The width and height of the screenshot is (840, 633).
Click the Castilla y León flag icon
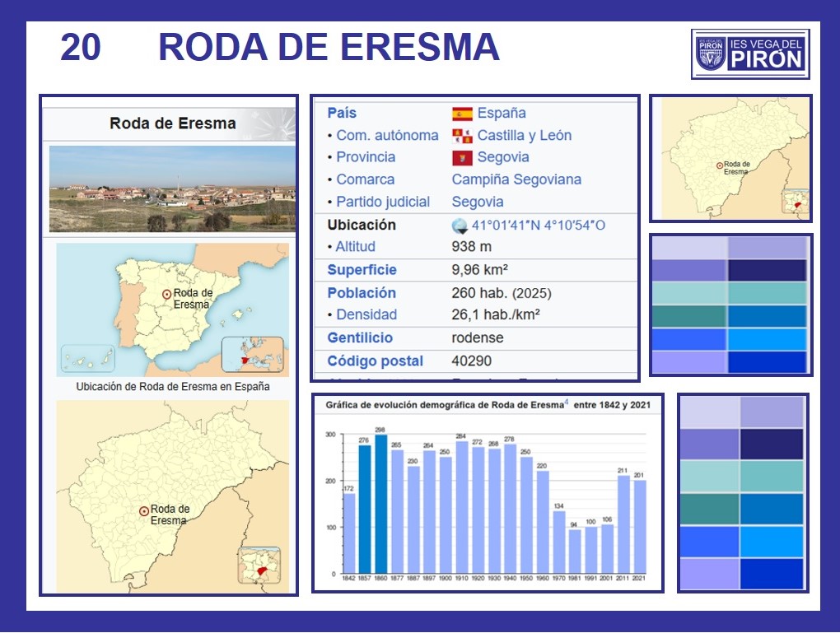pyautogui.click(x=462, y=136)
